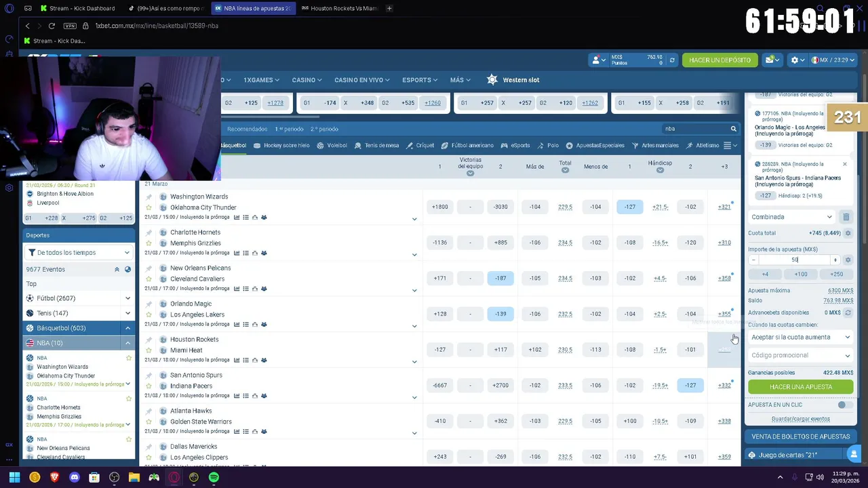Refresh the account balance in header
The width and height of the screenshot is (868, 488).
click(x=672, y=60)
